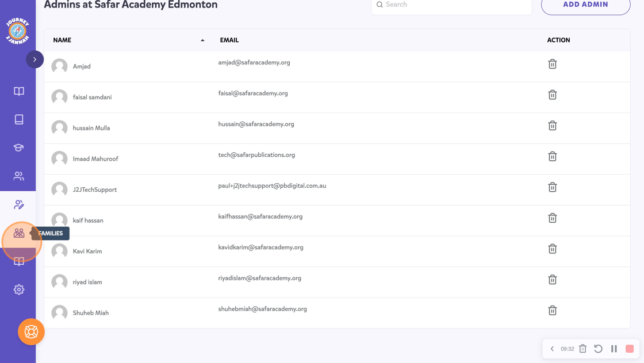The width and height of the screenshot is (644, 363).
Task: Click the Journey2Jannah logo
Action: coord(18,31)
